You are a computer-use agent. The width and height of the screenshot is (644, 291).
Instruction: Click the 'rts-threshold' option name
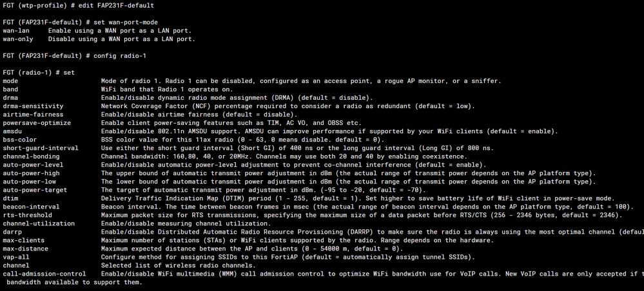(x=26, y=215)
